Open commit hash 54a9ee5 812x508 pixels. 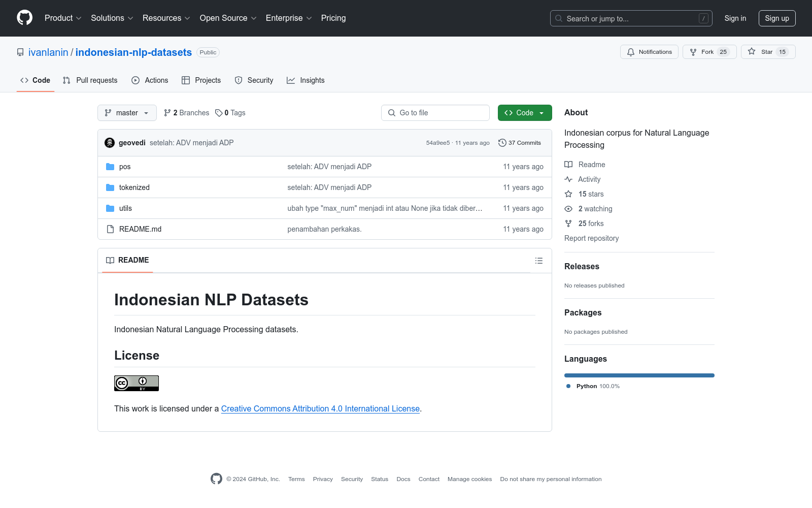(x=438, y=143)
